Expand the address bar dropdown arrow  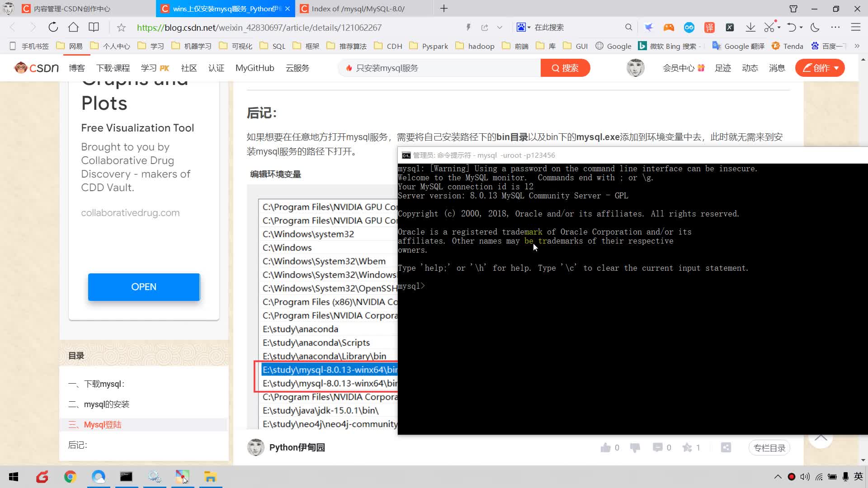[500, 28]
